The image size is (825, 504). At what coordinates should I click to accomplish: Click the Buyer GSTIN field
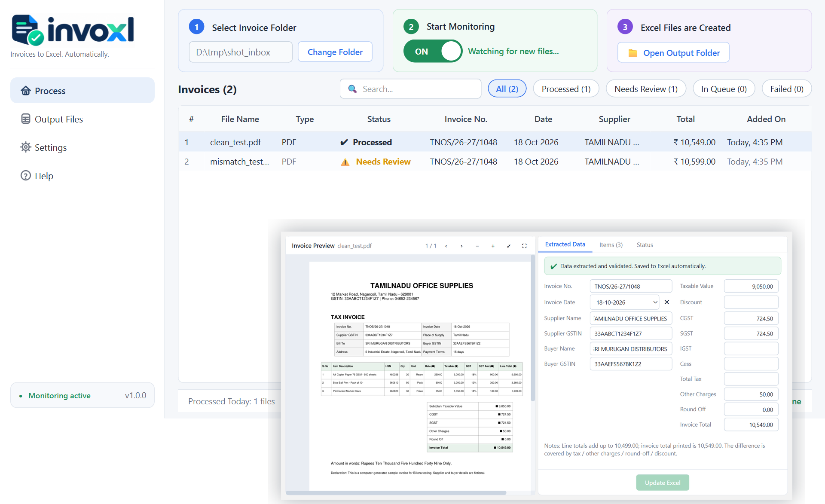pyautogui.click(x=631, y=364)
